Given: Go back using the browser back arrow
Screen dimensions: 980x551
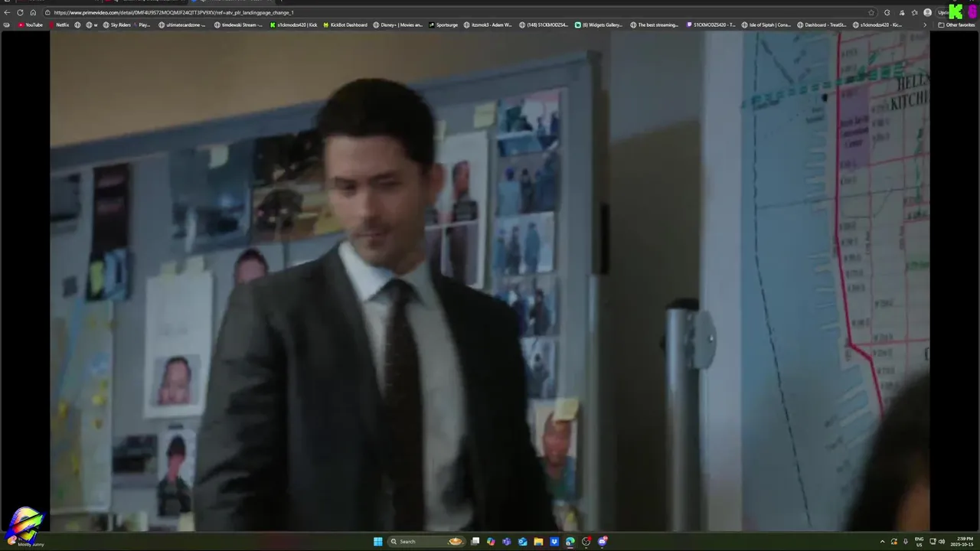Looking at the screenshot, I should point(7,12).
